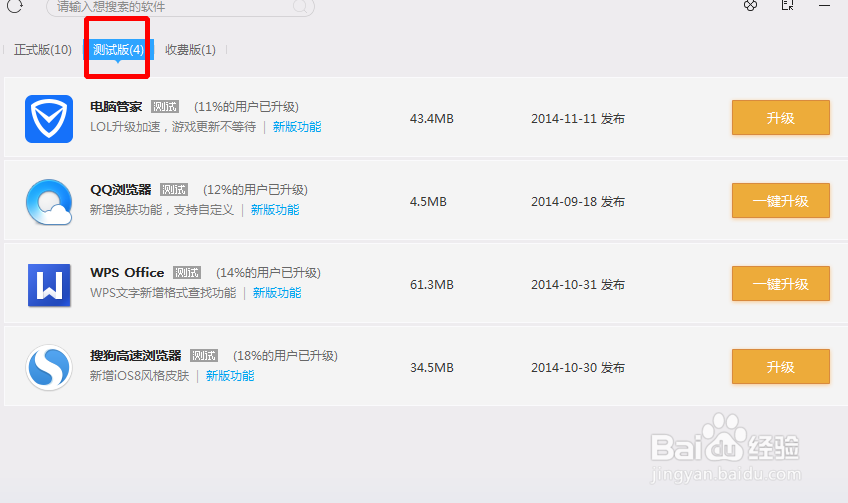Click the QQ浏览器 software name
This screenshot has width=848, height=503.
[121, 190]
